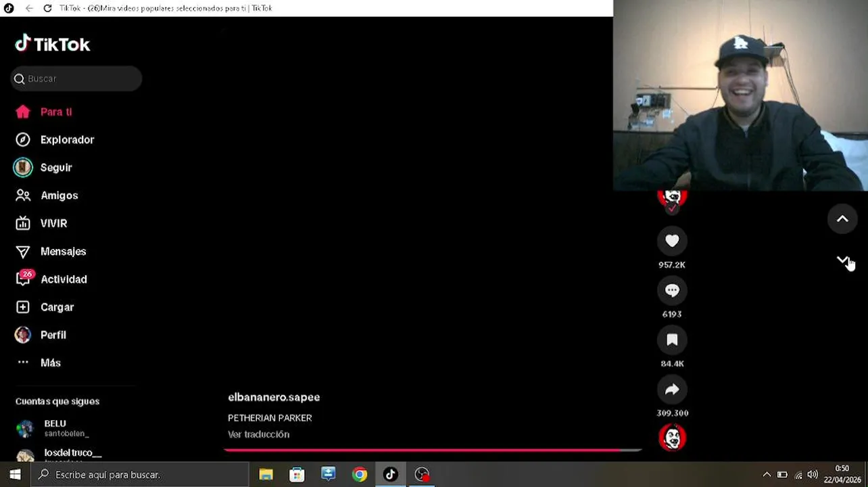Open the creator's avatar above like button
Image resolution: width=868 pixels, height=487 pixels.
(x=672, y=201)
